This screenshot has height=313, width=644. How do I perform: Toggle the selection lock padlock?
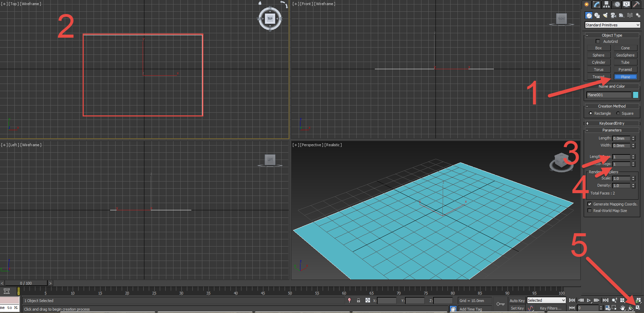[359, 300]
